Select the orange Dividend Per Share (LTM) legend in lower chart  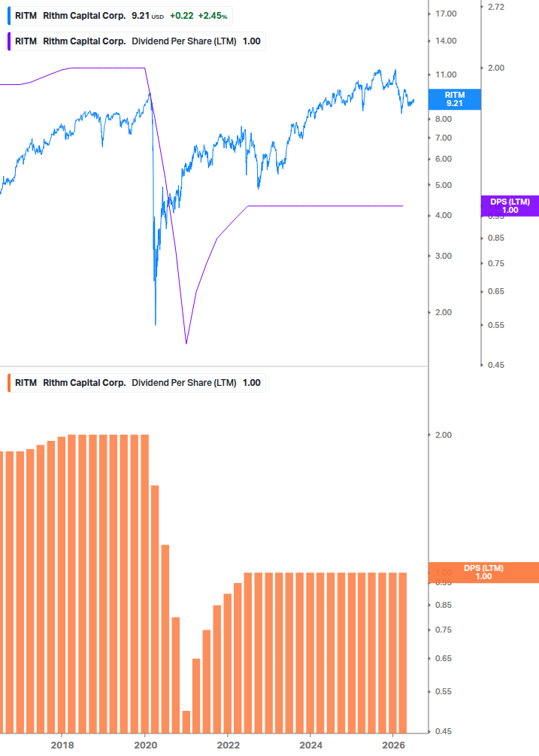pos(137,383)
